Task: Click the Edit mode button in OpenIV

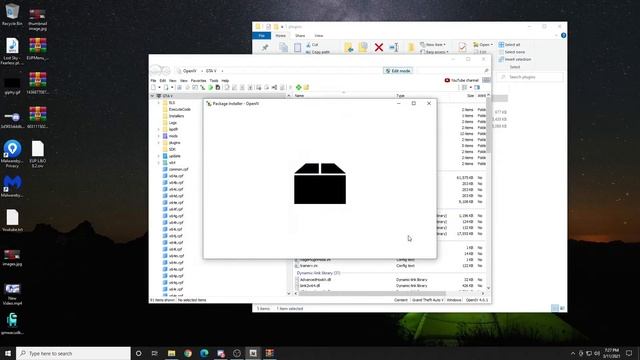Action: pos(398,71)
